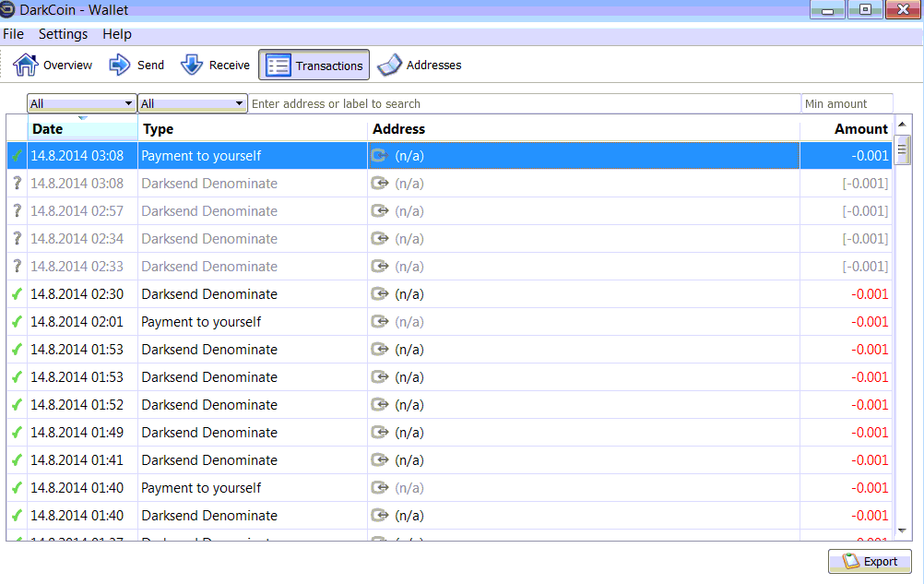Select the [-0.001] amount at 02:33
The width and height of the screenshot is (924, 584).
[864, 267]
